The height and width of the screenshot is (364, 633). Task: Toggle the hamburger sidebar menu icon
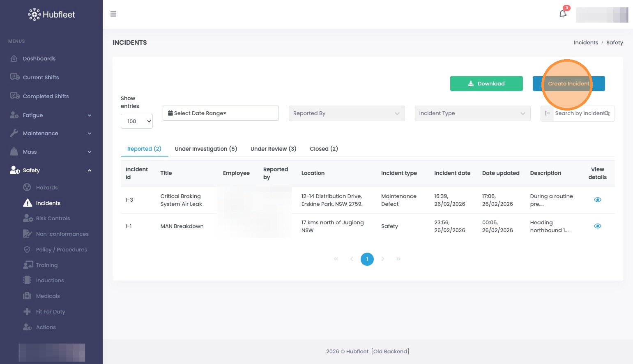[113, 14]
